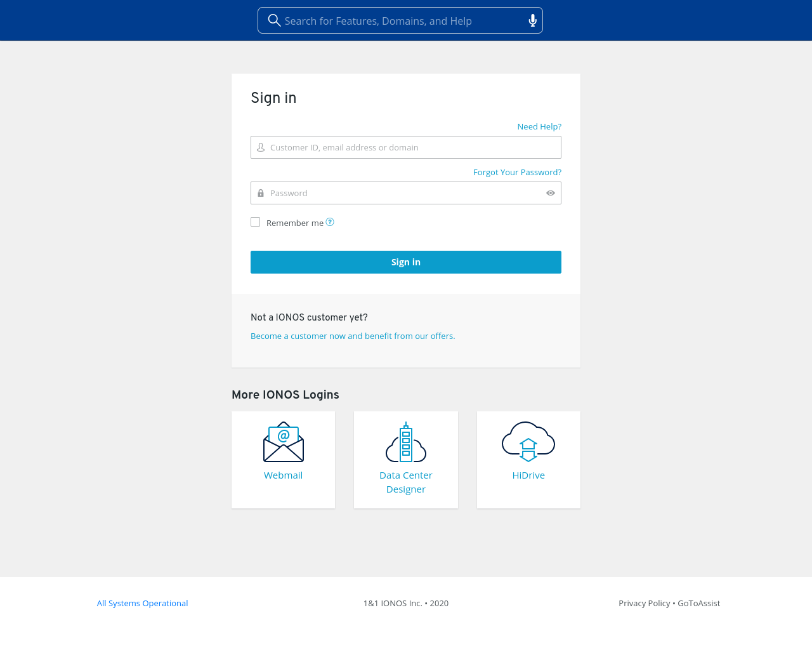
Task: Activate the microphone voice search icon
Action: [533, 21]
